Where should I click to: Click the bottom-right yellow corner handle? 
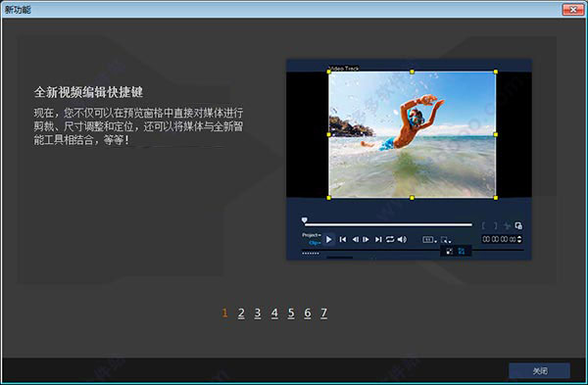[495, 198]
